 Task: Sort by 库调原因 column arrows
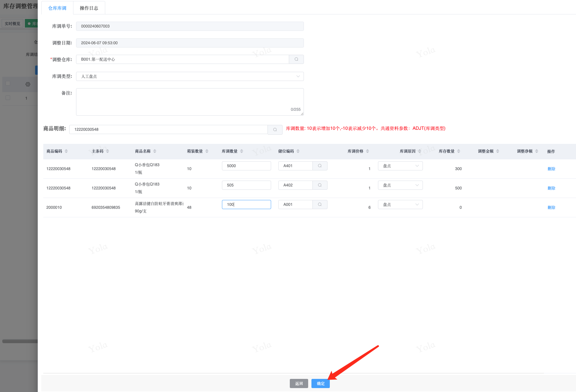coord(420,151)
